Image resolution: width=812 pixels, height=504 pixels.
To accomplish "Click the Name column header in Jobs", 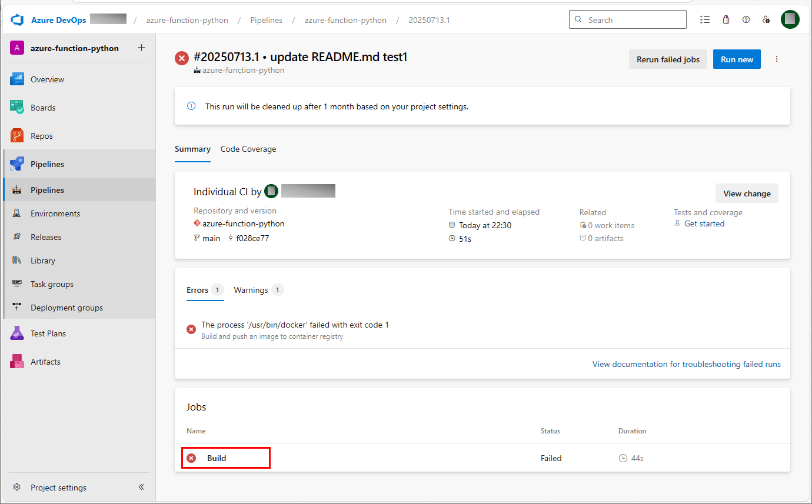I will 196,431.
